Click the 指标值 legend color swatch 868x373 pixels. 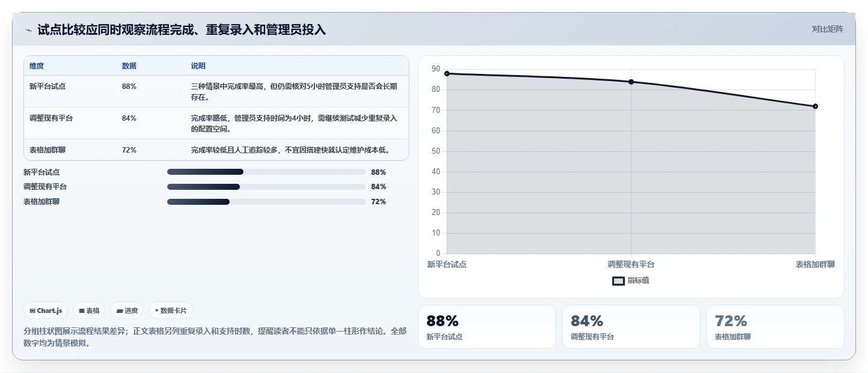click(619, 281)
